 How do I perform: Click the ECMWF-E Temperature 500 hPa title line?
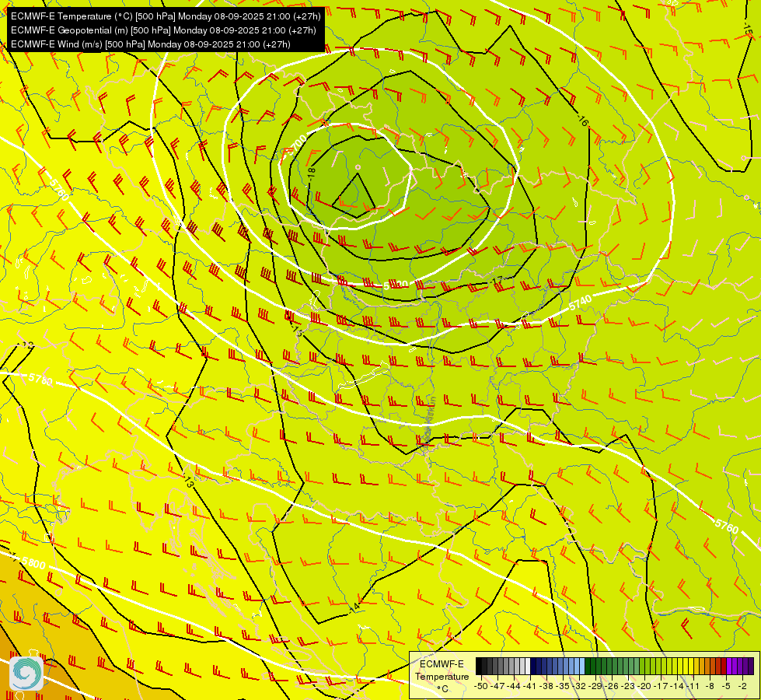pyautogui.click(x=166, y=16)
